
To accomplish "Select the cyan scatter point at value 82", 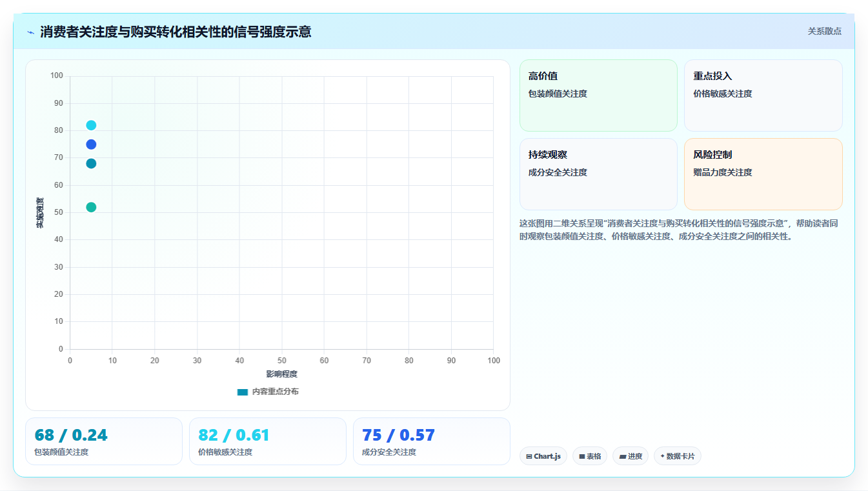I will tap(91, 125).
